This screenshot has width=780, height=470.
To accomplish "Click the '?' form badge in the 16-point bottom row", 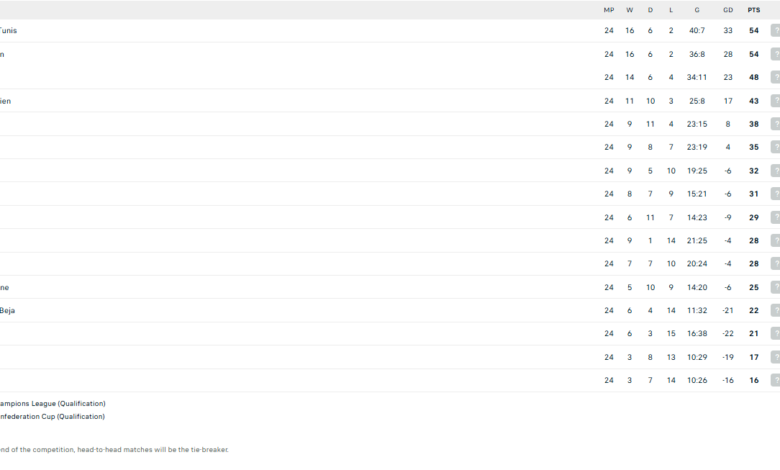I will pos(775,381).
